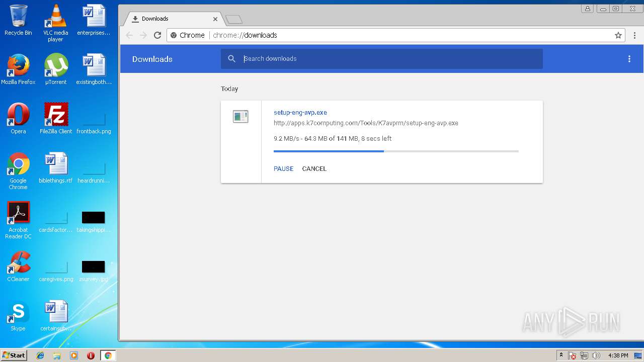Click the network tray icon
644x362 pixels.
click(x=584, y=356)
